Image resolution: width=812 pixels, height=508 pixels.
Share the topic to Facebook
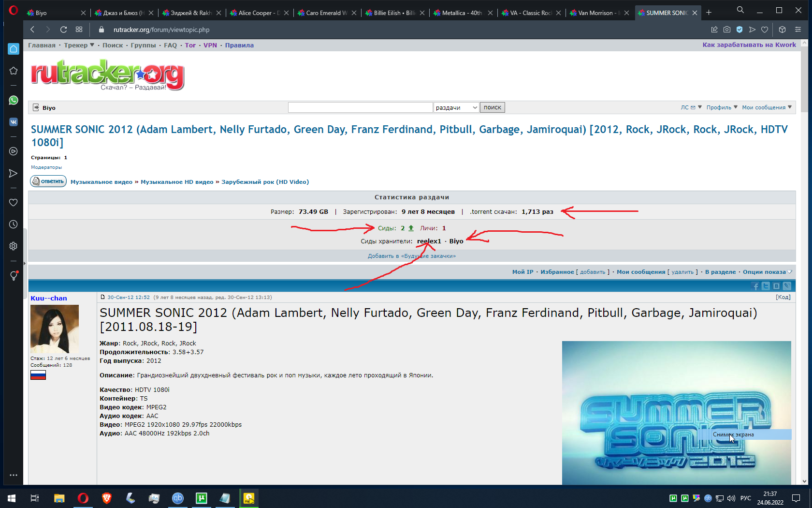click(x=755, y=286)
